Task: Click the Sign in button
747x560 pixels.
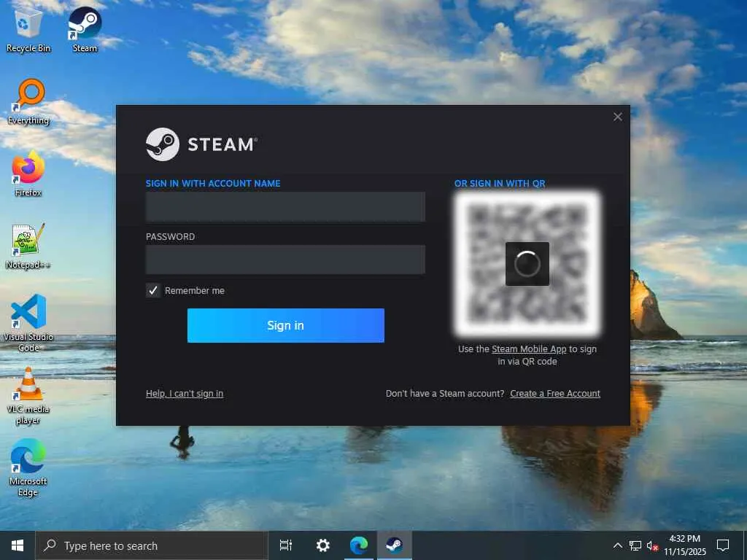Action: tap(285, 325)
